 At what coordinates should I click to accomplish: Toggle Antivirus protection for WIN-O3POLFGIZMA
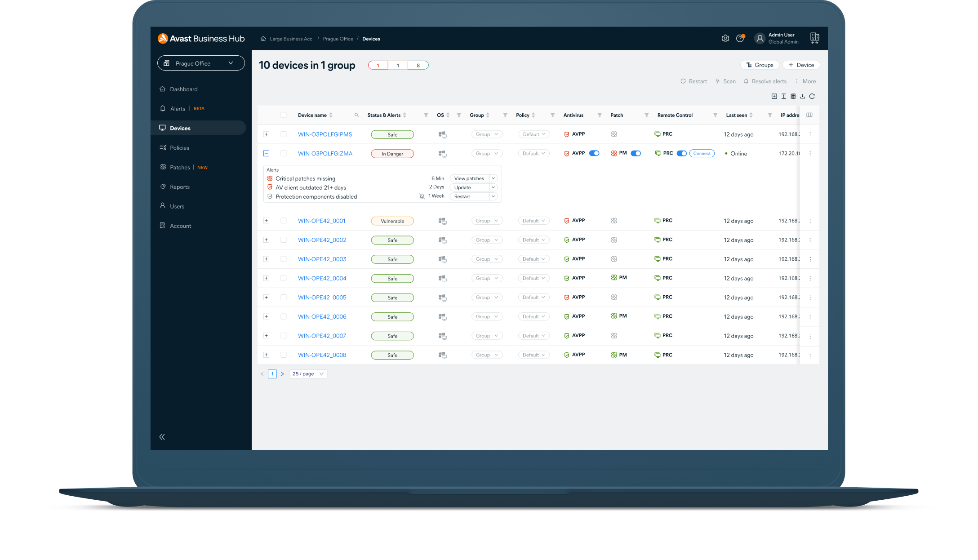click(x=594, y=154)
